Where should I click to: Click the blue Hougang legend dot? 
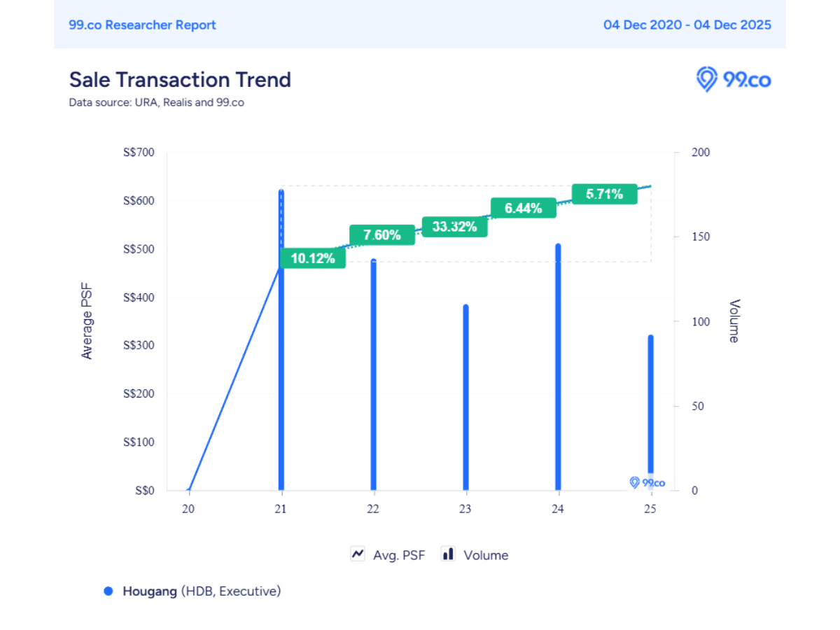point(108,591)
